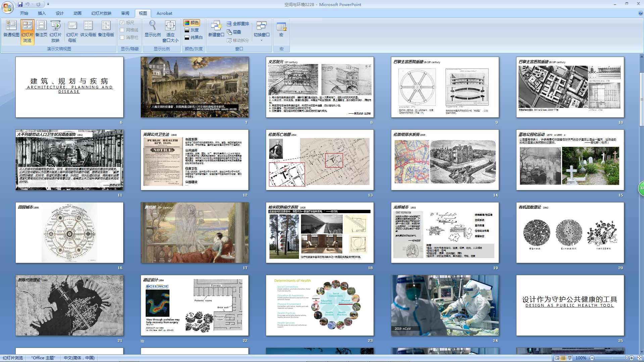Expand the Switch Windows (切换窗口) dropdown

coord(261,40)
